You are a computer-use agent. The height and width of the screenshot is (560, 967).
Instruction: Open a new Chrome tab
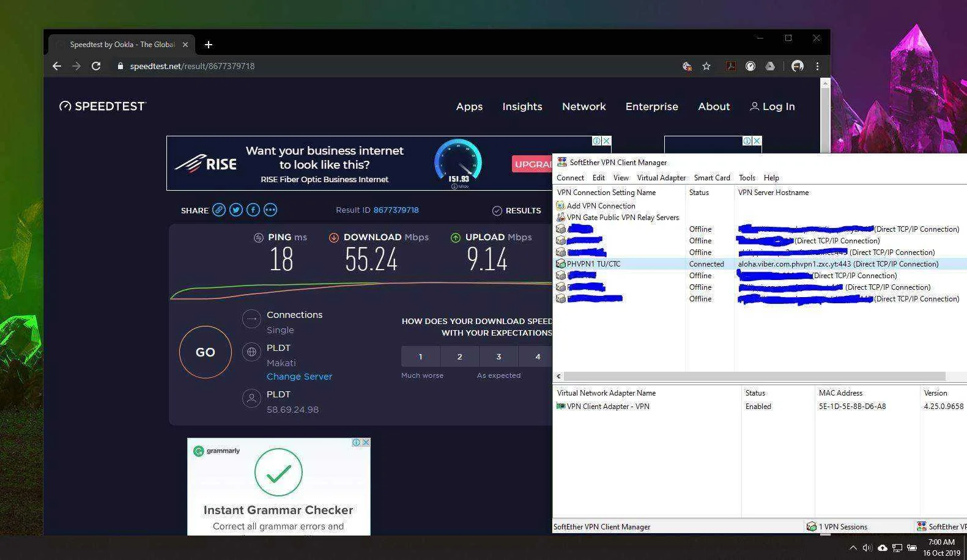[x=209, y=45]
